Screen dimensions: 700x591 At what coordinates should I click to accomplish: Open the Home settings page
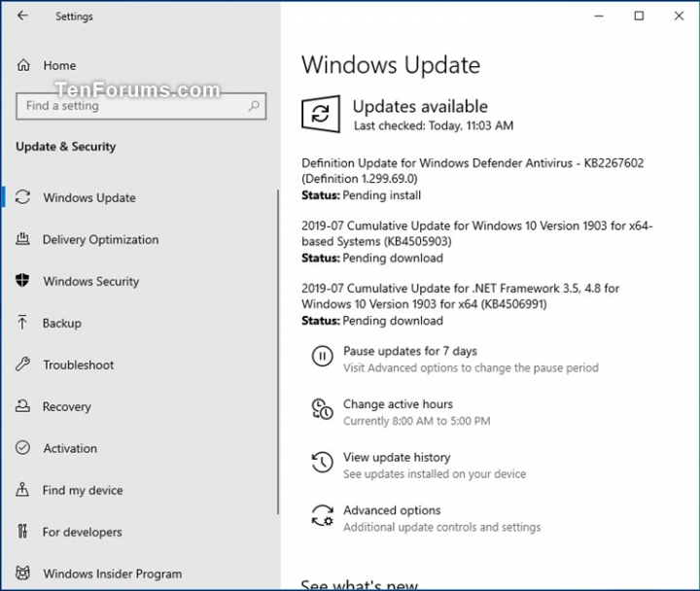[x=59, y=66]
